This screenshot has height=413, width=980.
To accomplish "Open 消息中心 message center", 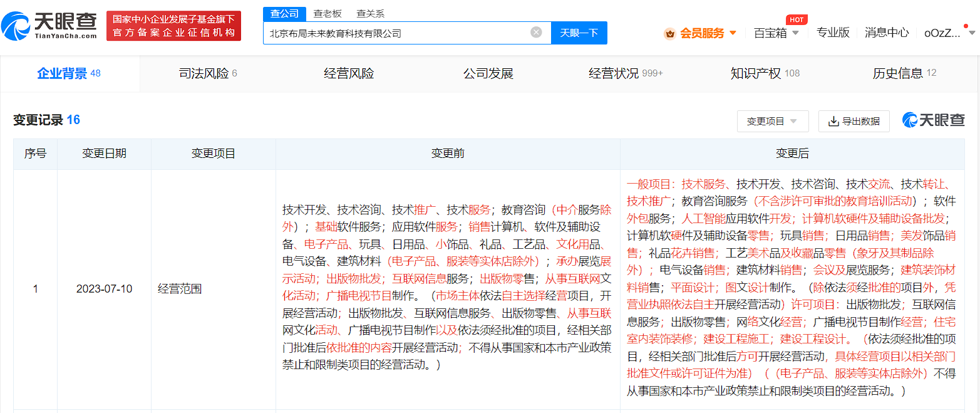I will (x=887, y=33).
